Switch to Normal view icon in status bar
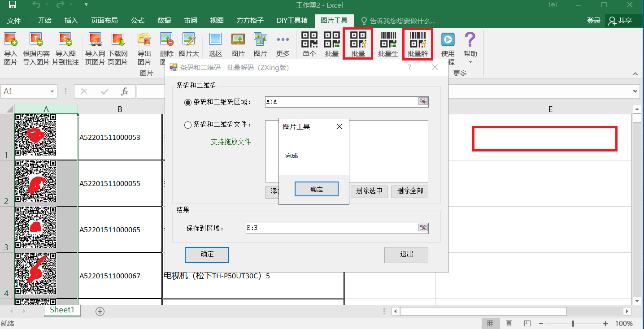644x329 pixels. [491, 324]
